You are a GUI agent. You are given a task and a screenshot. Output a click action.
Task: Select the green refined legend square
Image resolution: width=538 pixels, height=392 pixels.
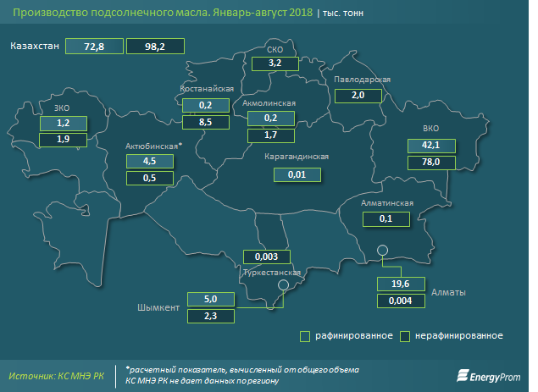304,336
